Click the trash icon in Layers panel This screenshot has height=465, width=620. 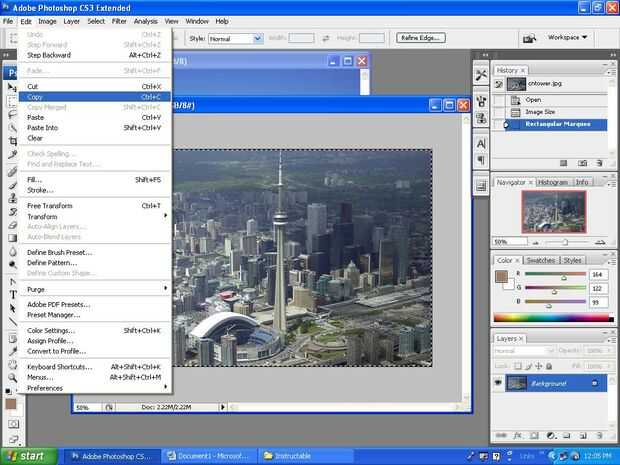(597, 436)
